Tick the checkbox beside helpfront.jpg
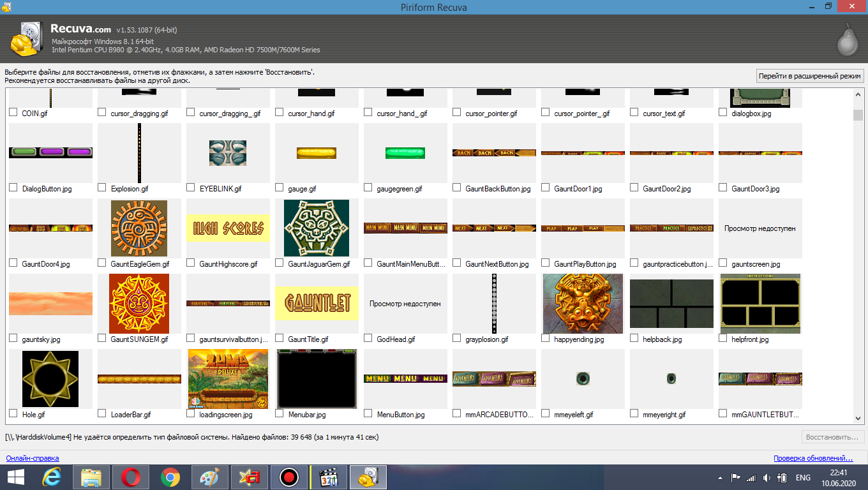Viewport: 868px width, 490px height. pyautogui.click(x=723, y=338)
